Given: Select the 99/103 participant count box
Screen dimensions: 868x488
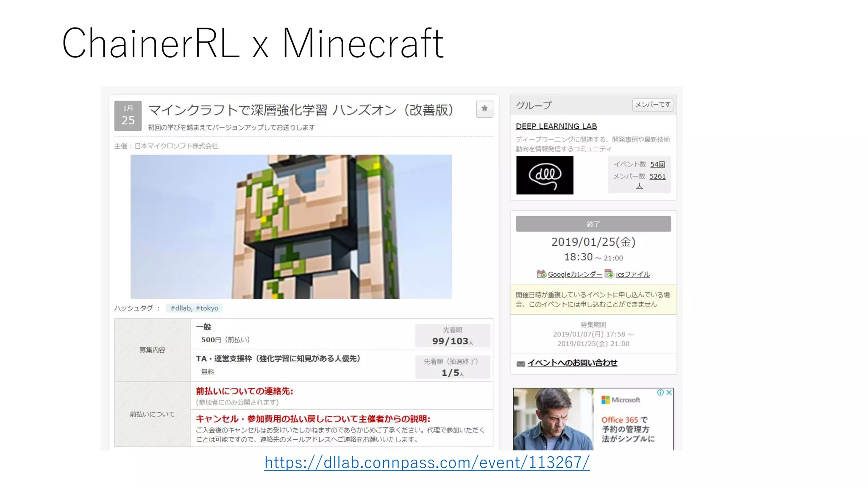Looking at the screenshot, I should [453, 335].
